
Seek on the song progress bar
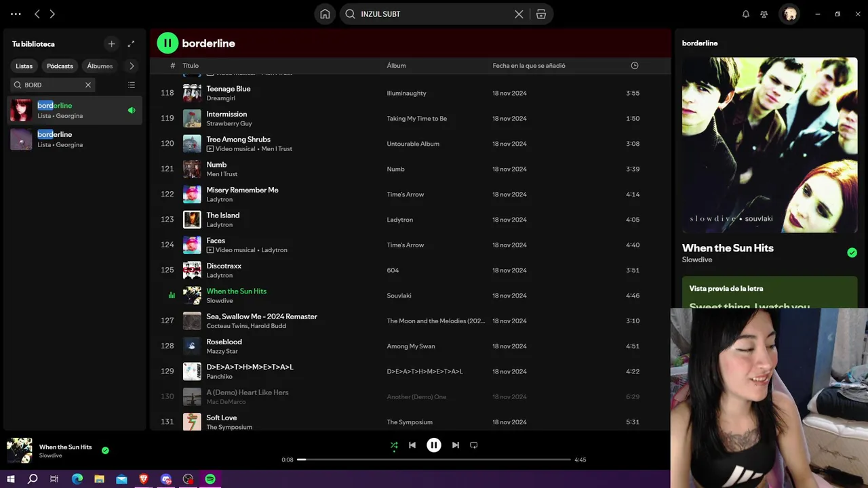434,460
